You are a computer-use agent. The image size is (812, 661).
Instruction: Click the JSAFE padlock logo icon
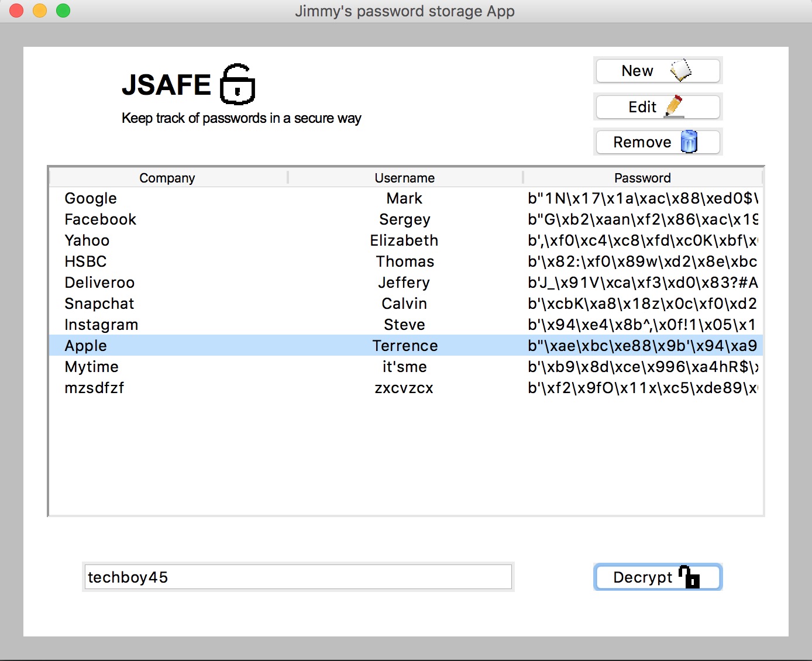click(237, 83)
